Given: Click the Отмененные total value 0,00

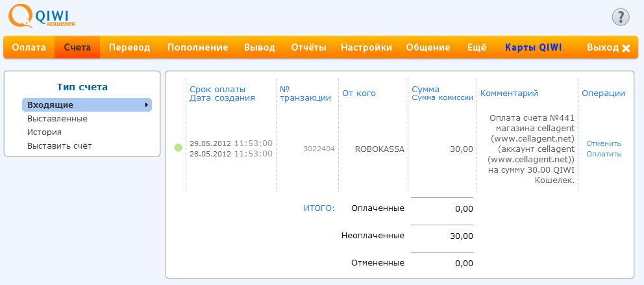Looking at the screenshot, I should [464, 264].
